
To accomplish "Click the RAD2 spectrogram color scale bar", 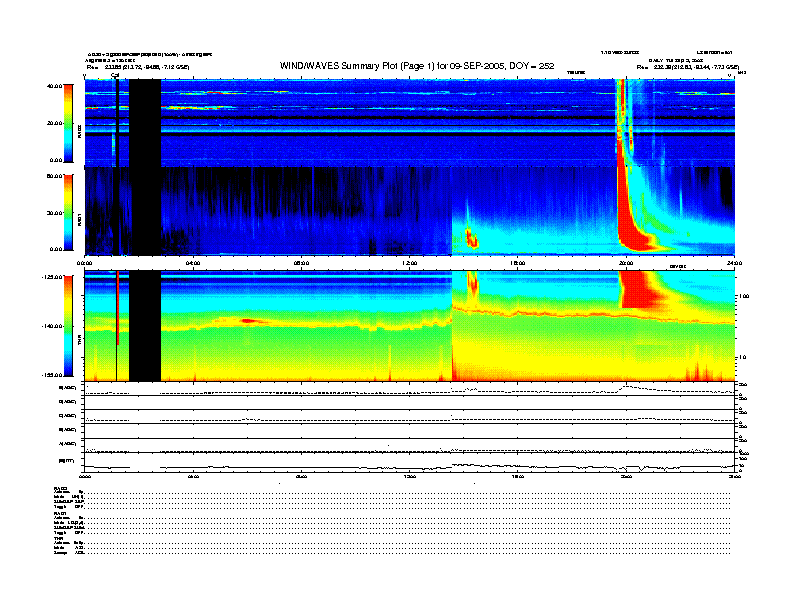I will tap(69, 123).
